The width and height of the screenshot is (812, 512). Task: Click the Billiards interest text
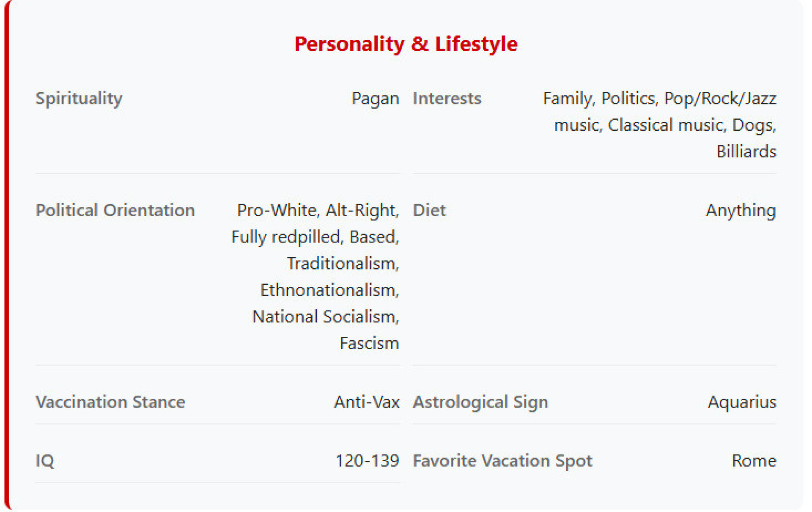(746, 151)
